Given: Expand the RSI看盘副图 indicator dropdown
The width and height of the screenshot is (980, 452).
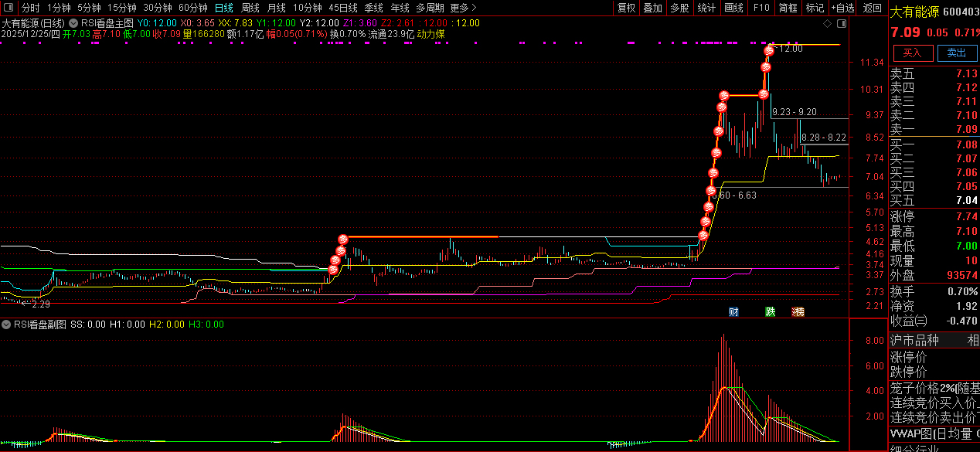Looking at the screenshot, I should click(x=7, y=325).
